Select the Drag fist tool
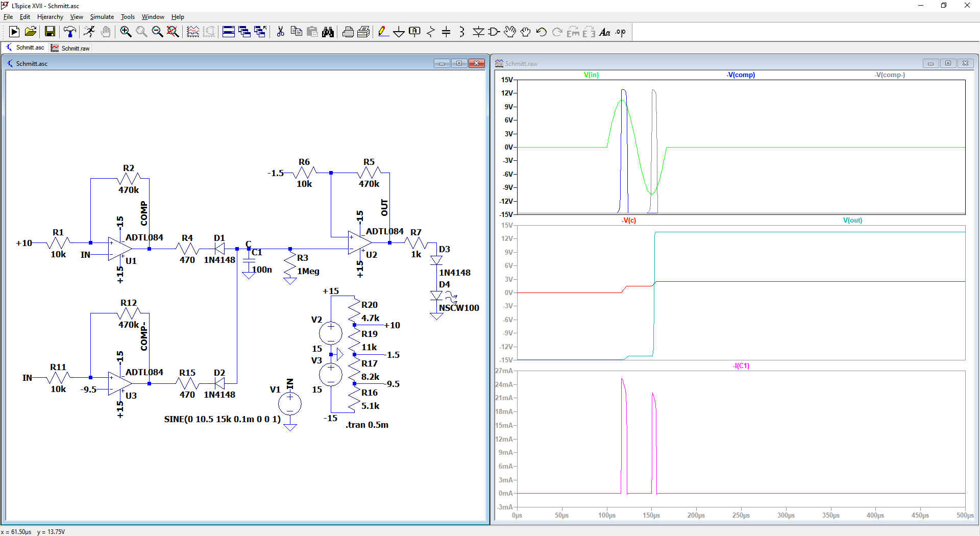 click(526, 32)
